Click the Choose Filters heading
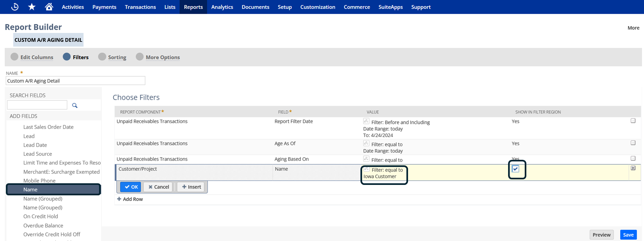644x241 pixels. pyautogui.click(x=136, y=97)
